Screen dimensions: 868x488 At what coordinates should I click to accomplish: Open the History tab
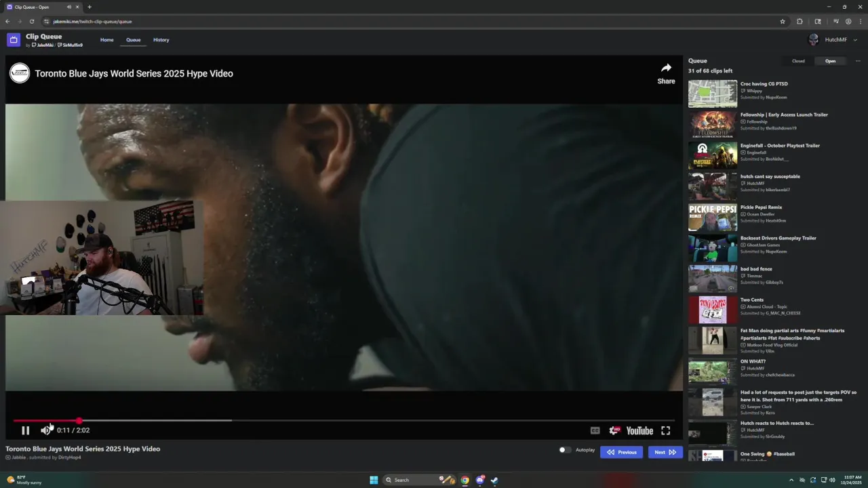[x=161, y=40]
